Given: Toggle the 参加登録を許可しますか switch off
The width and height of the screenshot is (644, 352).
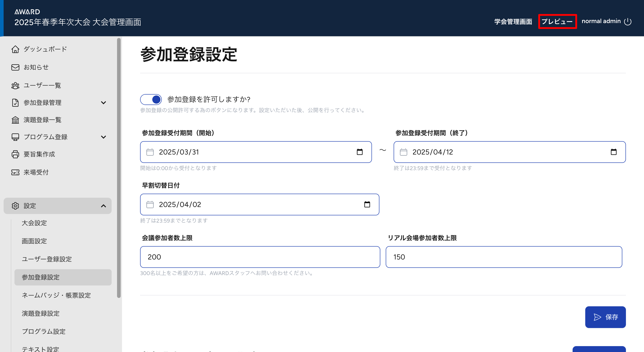Looking at the screenshot, I should click(x=151, y=99).
